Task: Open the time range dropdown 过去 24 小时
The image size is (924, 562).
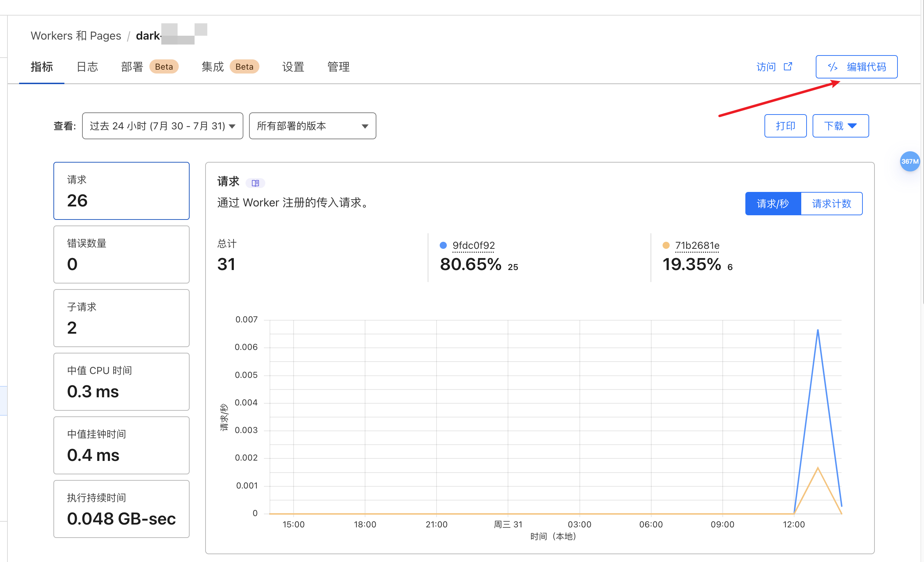Action: (162, 126)
